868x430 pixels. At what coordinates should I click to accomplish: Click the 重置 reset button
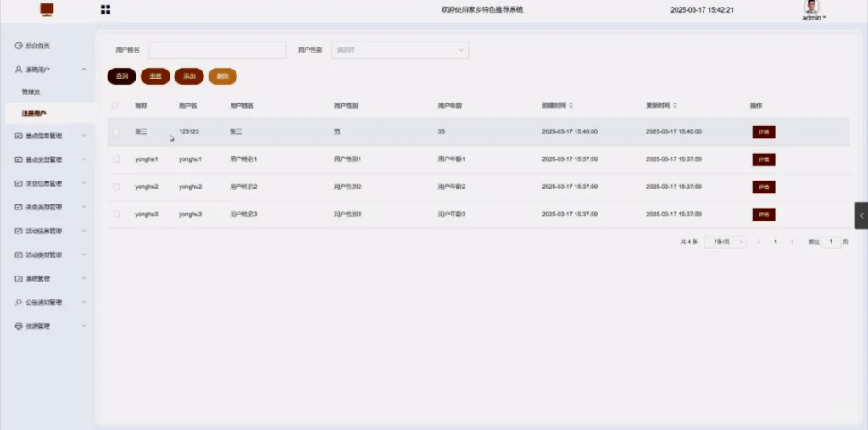(x=156, y=76)
